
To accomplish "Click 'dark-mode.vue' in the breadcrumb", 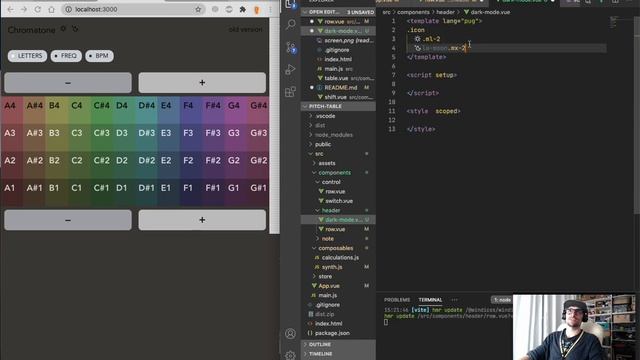I will tap(490, 12).
